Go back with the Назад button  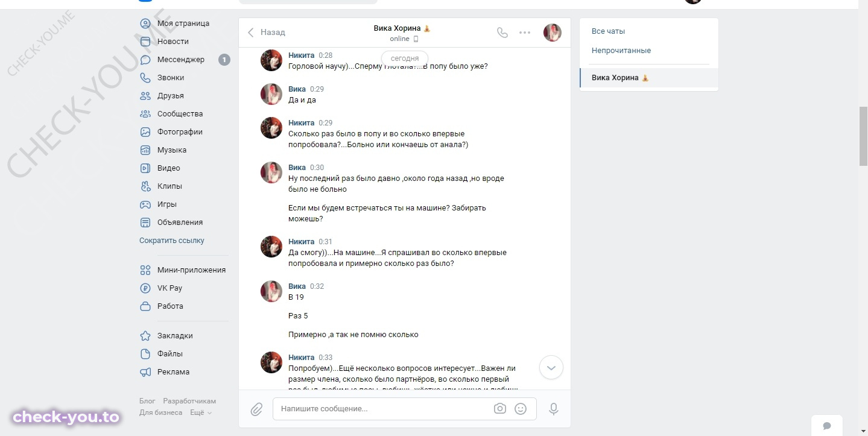pyautogui.click(x=266, y=33)
